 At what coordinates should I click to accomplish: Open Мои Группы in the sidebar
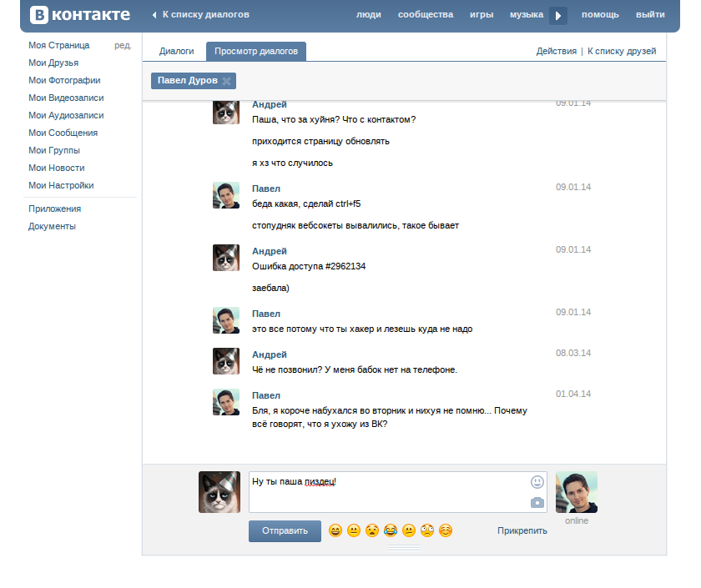click(54, 150)
